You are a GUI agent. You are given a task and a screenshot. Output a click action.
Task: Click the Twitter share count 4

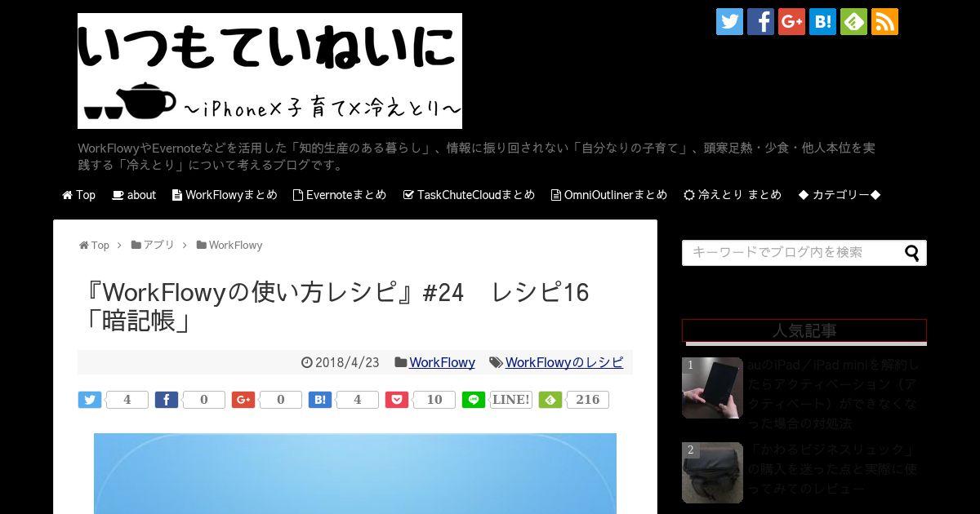coord(127,400)
